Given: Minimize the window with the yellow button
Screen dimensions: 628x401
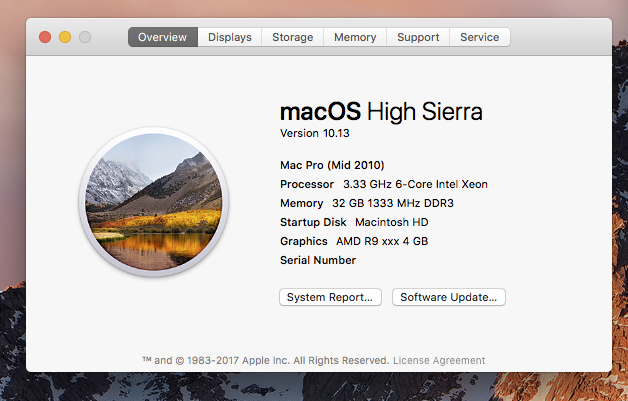Looking at the screenshot, I should 65,37.
